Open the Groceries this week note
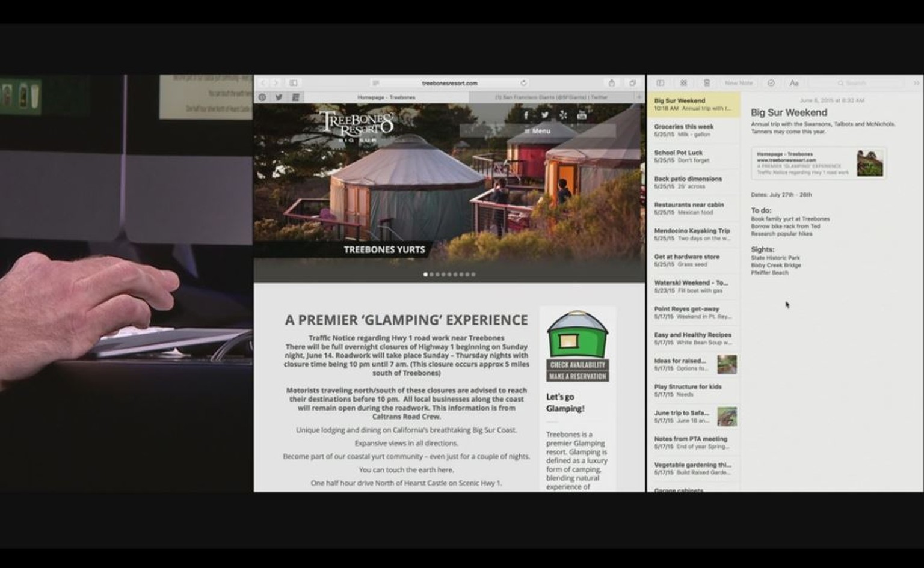 [x=693, y=130]
